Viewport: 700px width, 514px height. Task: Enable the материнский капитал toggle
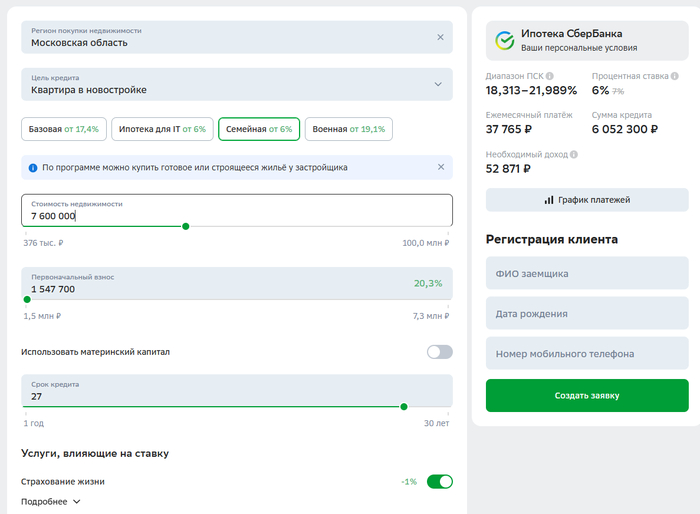tap(439, 352)
